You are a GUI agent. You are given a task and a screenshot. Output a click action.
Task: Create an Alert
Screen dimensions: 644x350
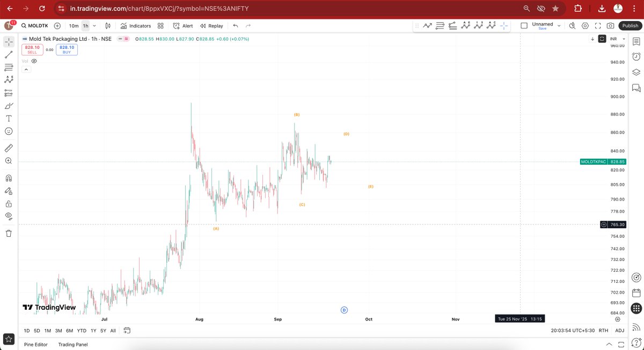point(183,26)
